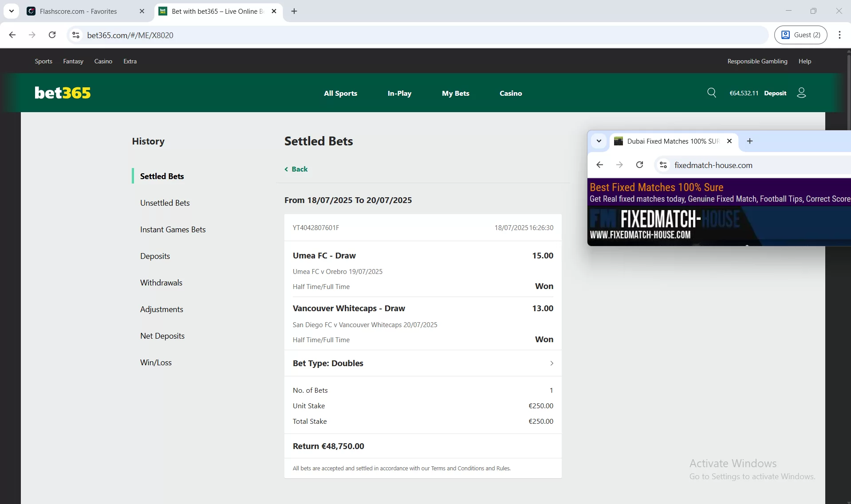Image resolution: width=851 pixels, height=504 pixels.
Task: Click the Deposit button in header
Action: click(775, 93)
